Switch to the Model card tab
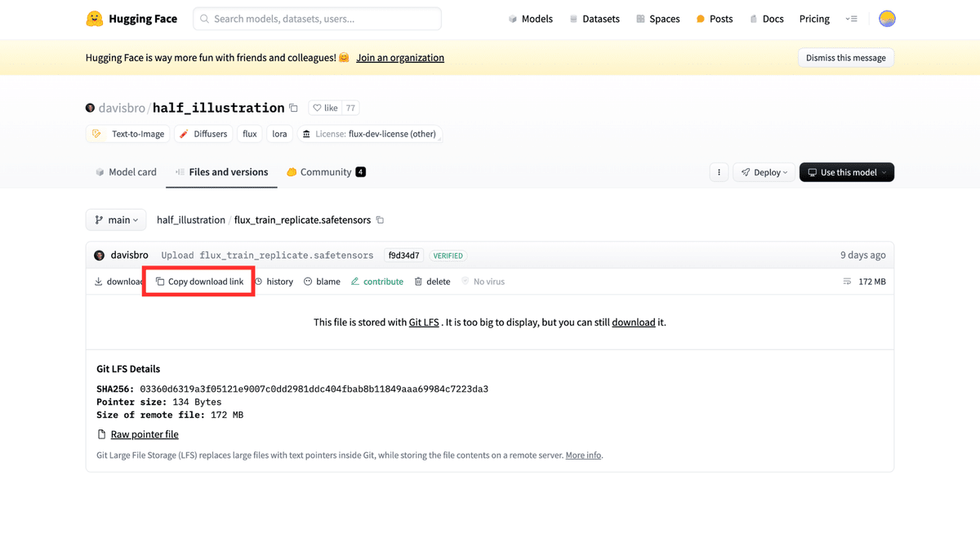Viewport: 980px width, 551px height. [x=126, y=171]
